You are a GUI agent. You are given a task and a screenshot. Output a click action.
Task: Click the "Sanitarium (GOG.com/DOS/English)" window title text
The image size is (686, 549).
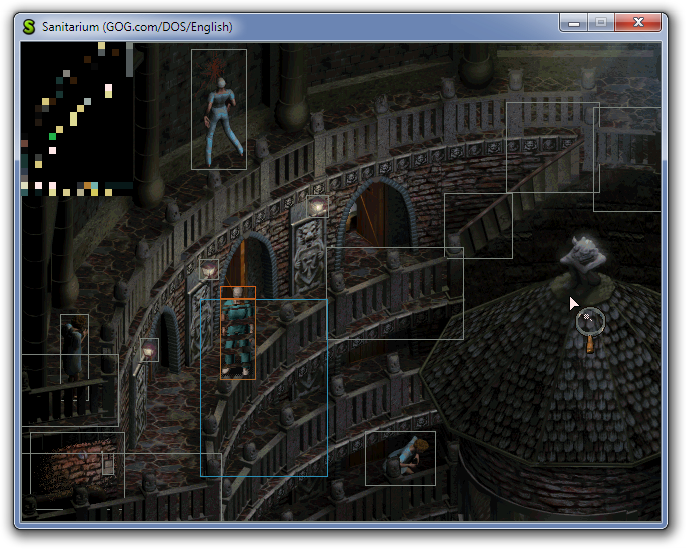137,27
